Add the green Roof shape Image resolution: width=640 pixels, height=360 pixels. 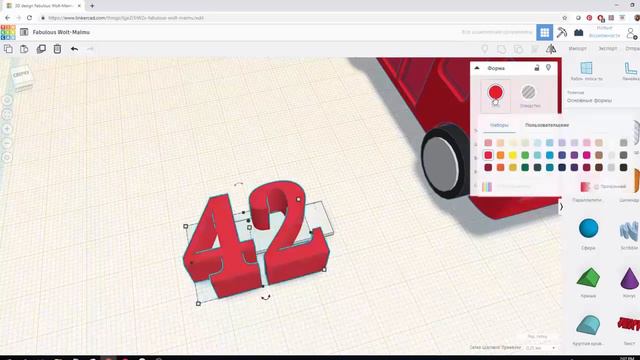click(x=588, y=277)
